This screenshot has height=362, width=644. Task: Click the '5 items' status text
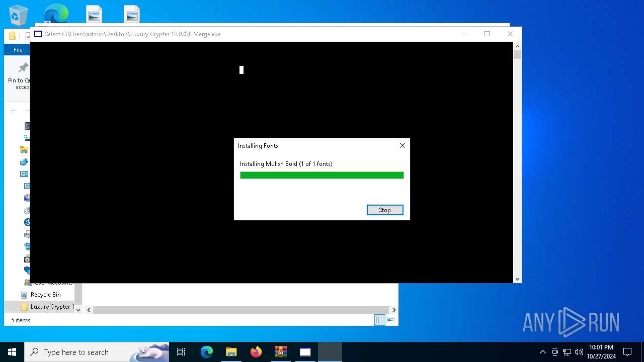coord(21,320)
